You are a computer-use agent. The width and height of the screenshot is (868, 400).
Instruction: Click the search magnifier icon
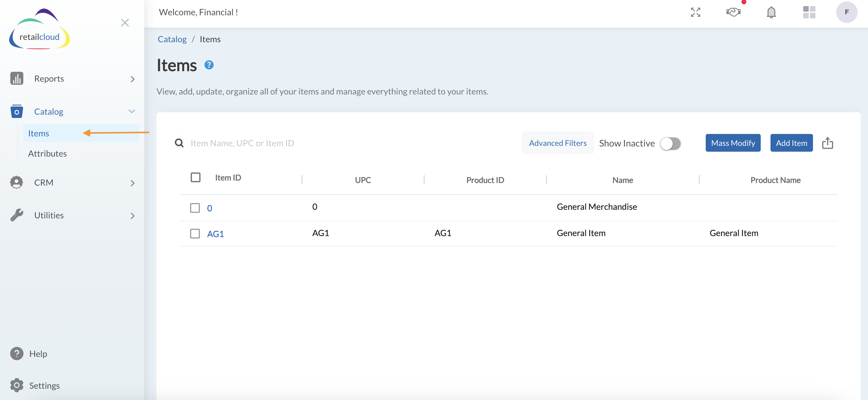coord(179,143)
